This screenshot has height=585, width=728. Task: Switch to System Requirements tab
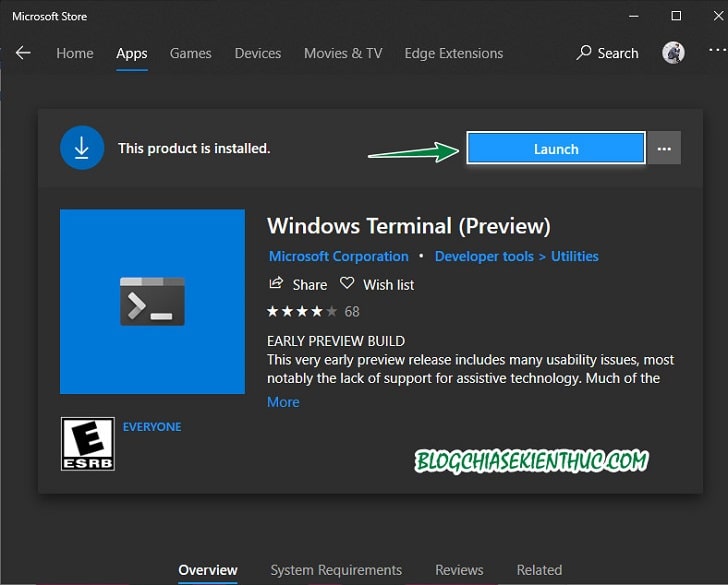336,570
